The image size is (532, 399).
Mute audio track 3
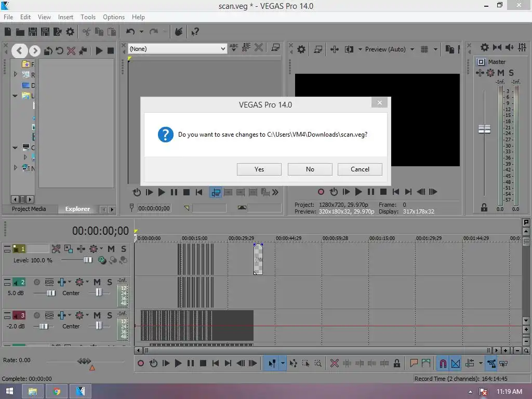pyautogui.click(x=97, y=315)
